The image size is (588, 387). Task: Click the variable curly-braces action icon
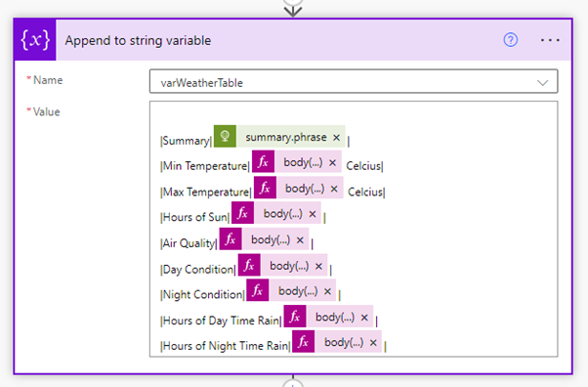pos(35,40)
